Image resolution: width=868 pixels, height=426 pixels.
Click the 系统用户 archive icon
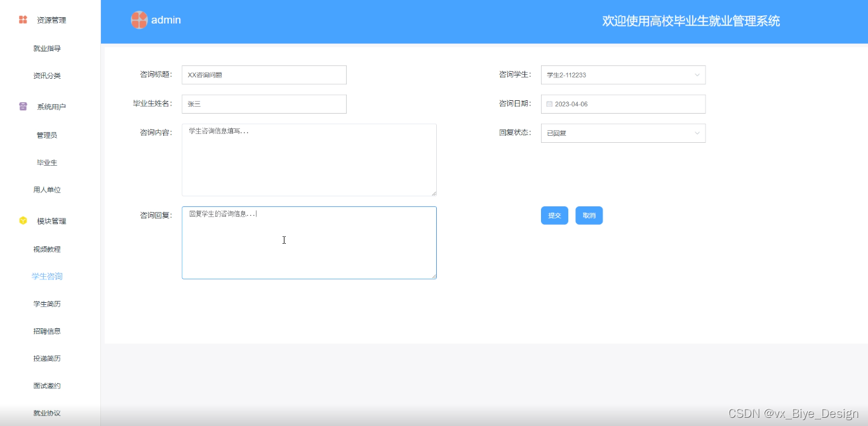coord(23,107)
